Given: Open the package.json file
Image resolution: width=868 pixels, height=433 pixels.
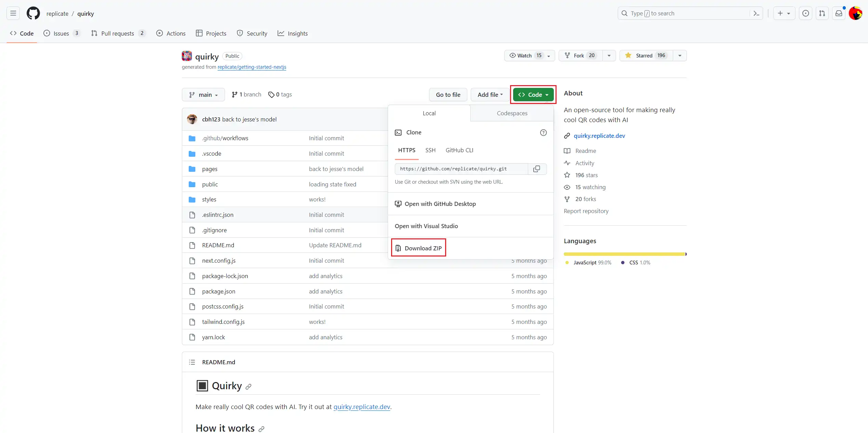Looking at the screenshot, I should [x=218, y=291].
